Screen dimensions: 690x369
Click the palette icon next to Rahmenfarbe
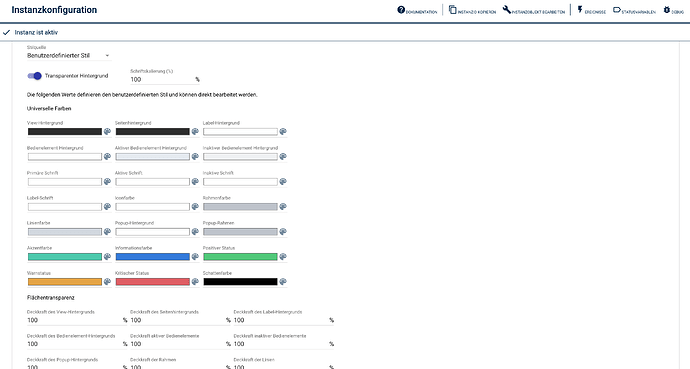tap(283, 207)
